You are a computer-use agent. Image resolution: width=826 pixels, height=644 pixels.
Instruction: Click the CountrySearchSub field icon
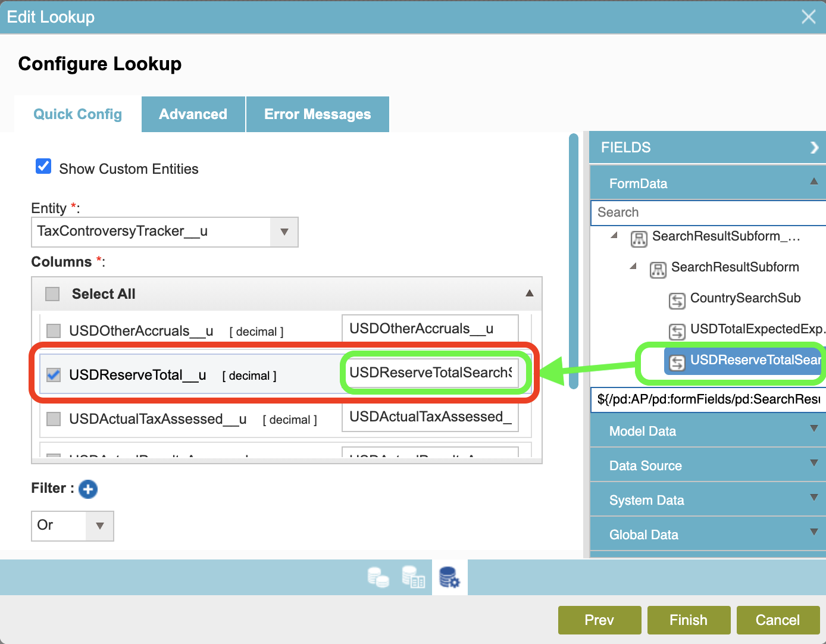pyautogui.click(x=677, y=301)
